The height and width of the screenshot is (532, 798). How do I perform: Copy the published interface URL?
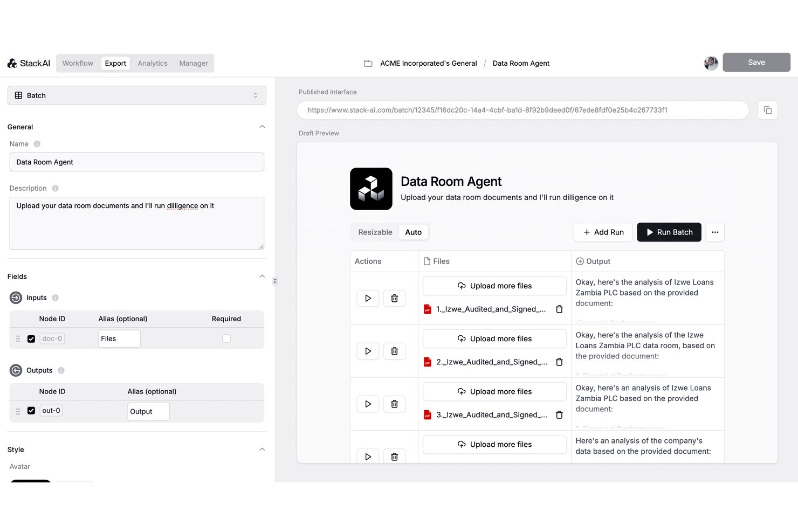[768, 110]
